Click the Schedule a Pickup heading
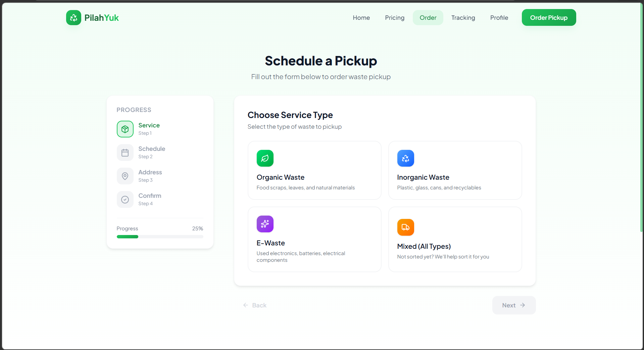Viewport: 644px width, 350px height. tap(321, 61)
